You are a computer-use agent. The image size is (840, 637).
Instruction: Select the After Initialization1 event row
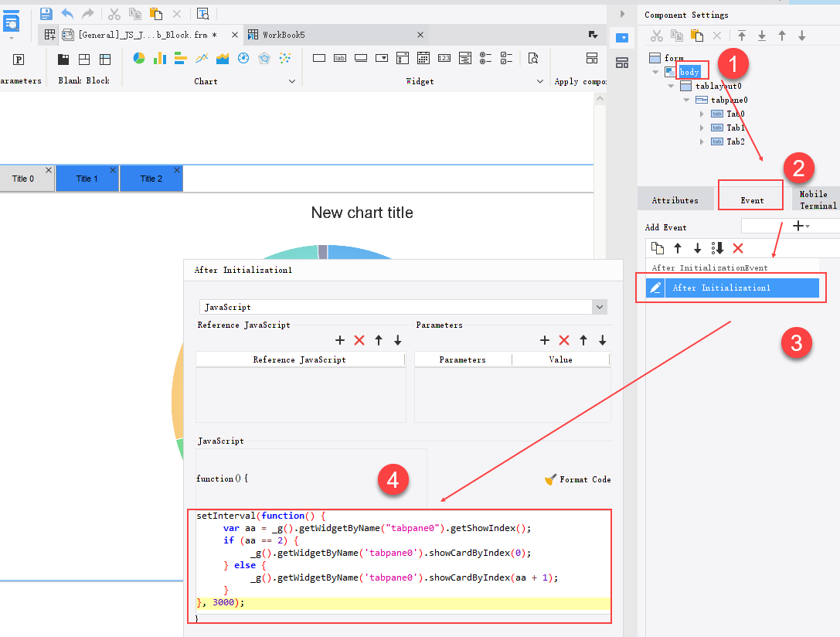click(733, 288)
